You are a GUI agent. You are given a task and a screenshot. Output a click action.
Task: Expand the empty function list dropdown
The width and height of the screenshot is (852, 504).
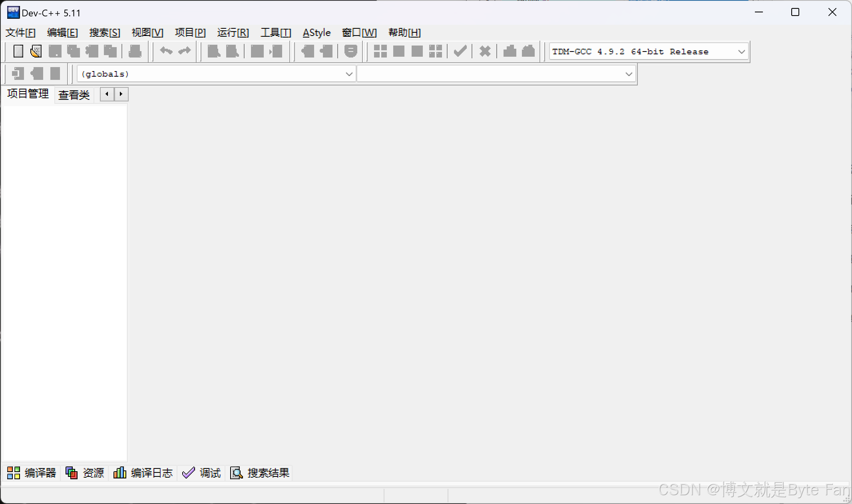pyautogui.click(x=628, y=74)
